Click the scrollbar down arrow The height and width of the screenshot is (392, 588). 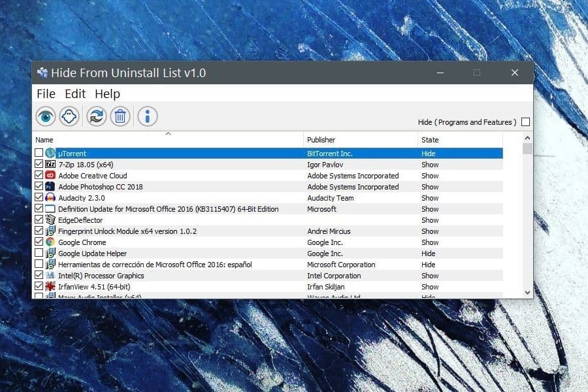pos(527,293)
